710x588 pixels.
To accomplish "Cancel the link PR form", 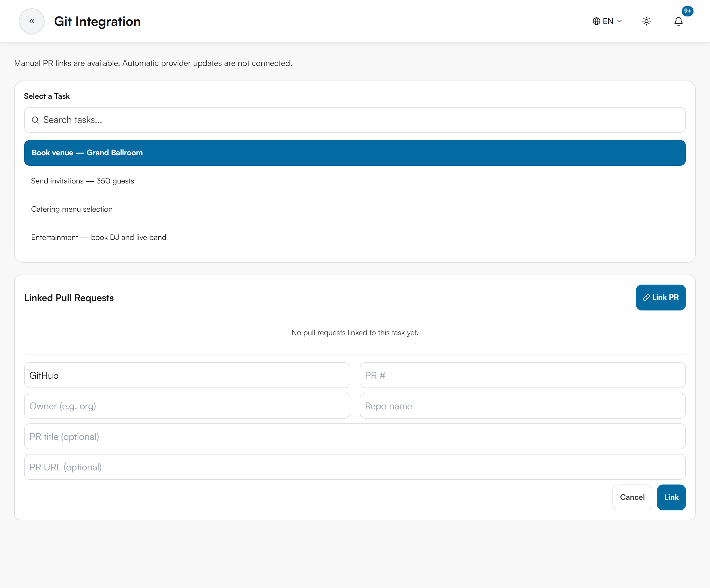I will [x=632, y=497].
